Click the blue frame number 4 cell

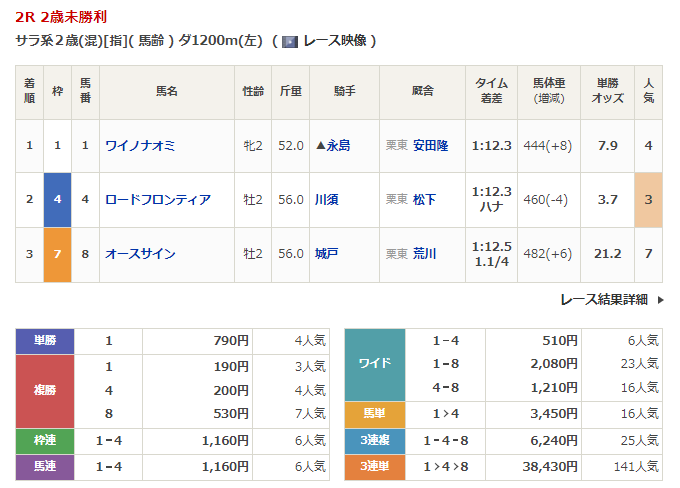57,200
